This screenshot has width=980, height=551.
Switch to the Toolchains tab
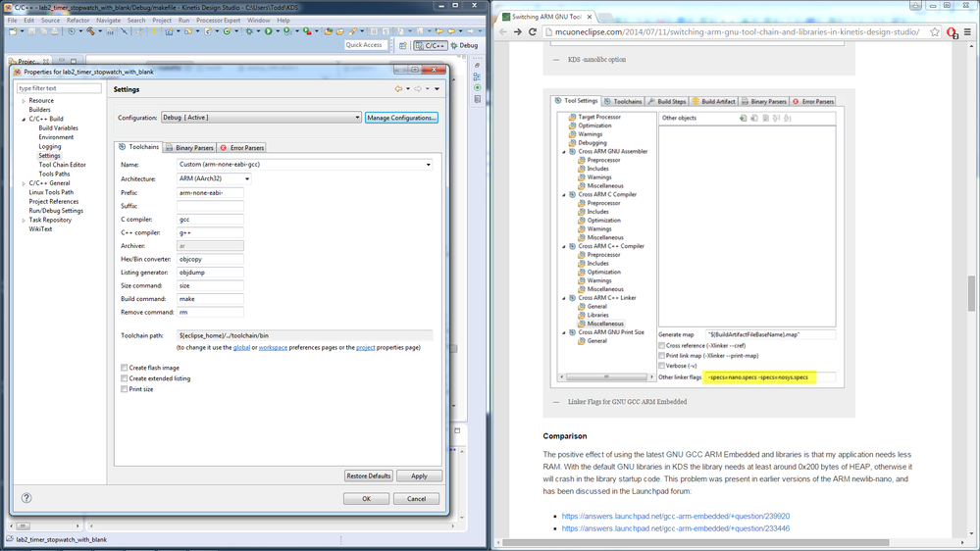[x=138, y=147]
